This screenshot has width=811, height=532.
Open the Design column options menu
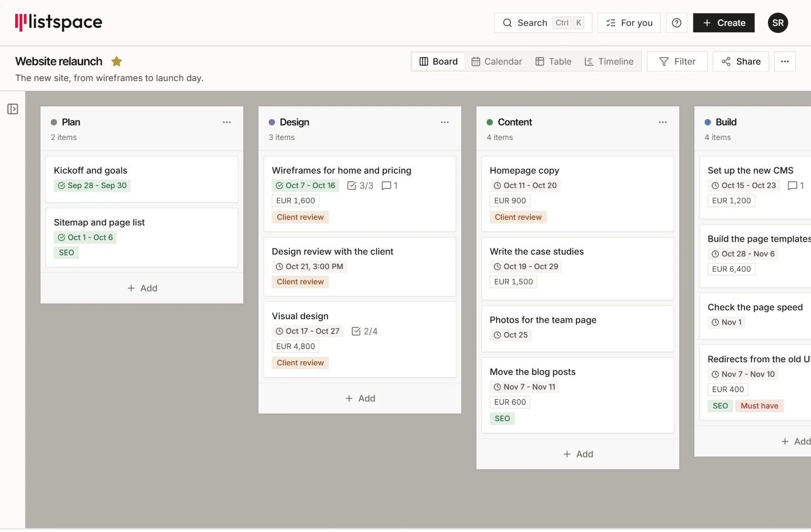point(445,122)
